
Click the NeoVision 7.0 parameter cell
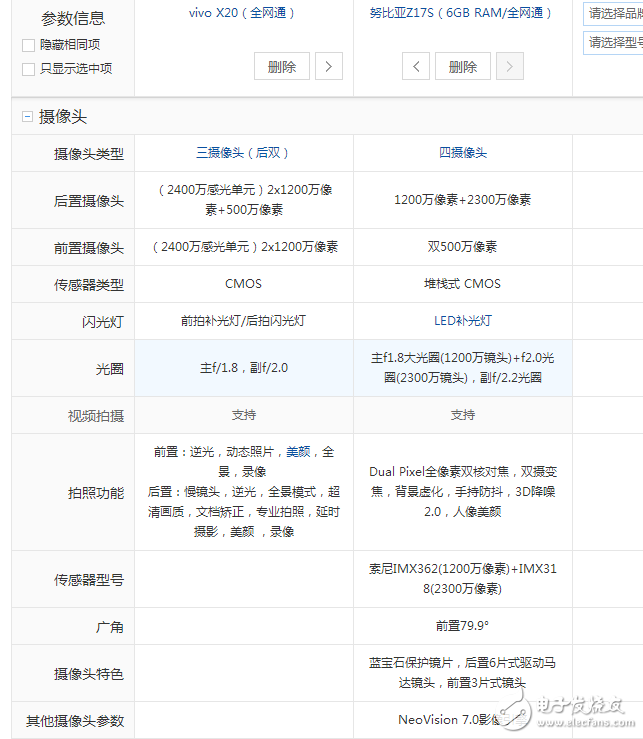coord(462,720)
